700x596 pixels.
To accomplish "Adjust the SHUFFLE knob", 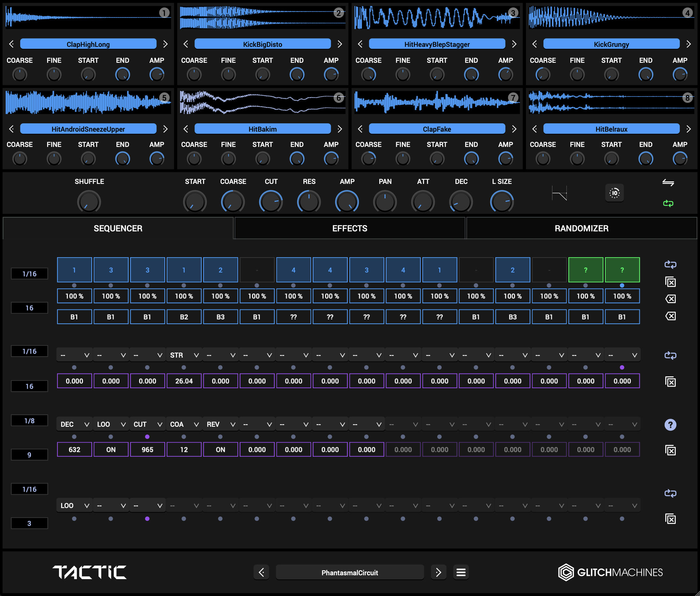I will pos(89,201).
